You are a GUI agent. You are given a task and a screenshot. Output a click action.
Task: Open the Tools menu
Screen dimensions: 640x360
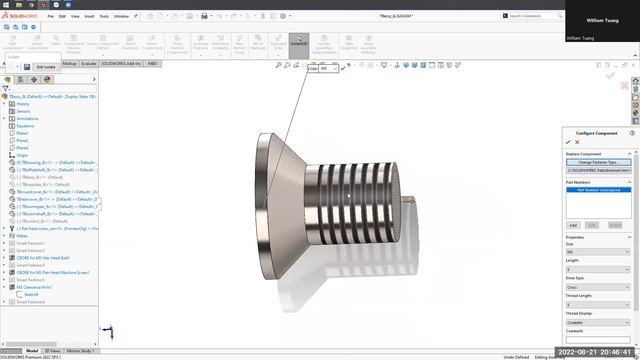click(x=104, y=16)
